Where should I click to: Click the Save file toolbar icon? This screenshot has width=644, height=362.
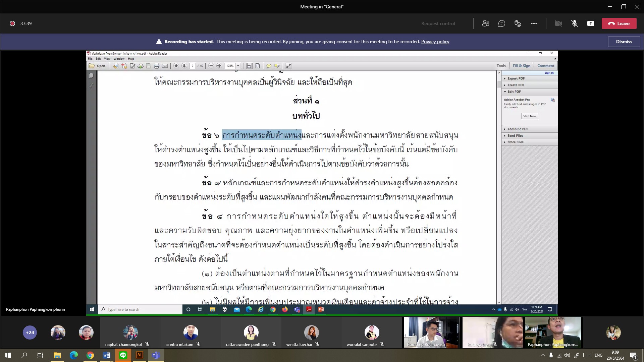149,66
